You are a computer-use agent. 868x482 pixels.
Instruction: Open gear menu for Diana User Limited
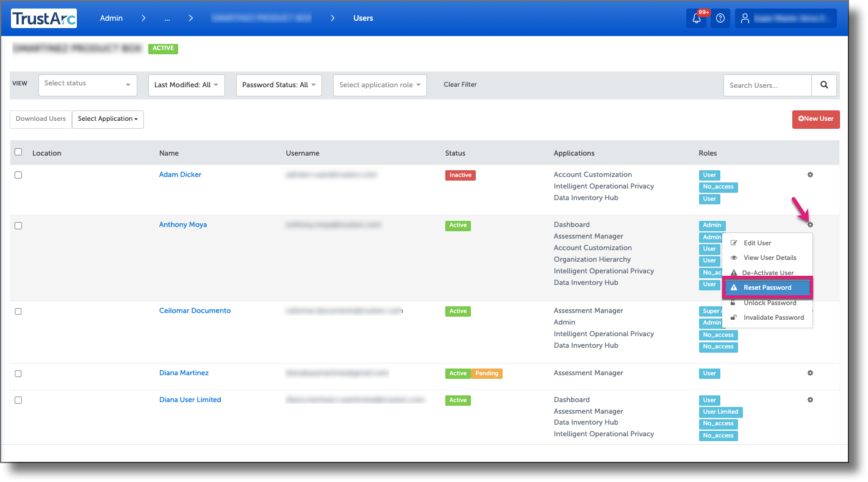point(810,400)
